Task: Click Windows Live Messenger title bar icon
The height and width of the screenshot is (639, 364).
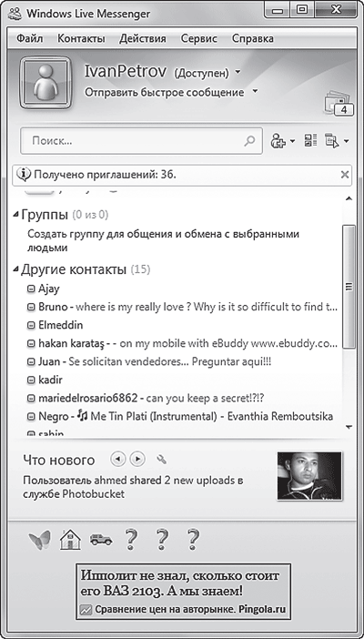Action: pyautogui.click(x=16, y=13)
